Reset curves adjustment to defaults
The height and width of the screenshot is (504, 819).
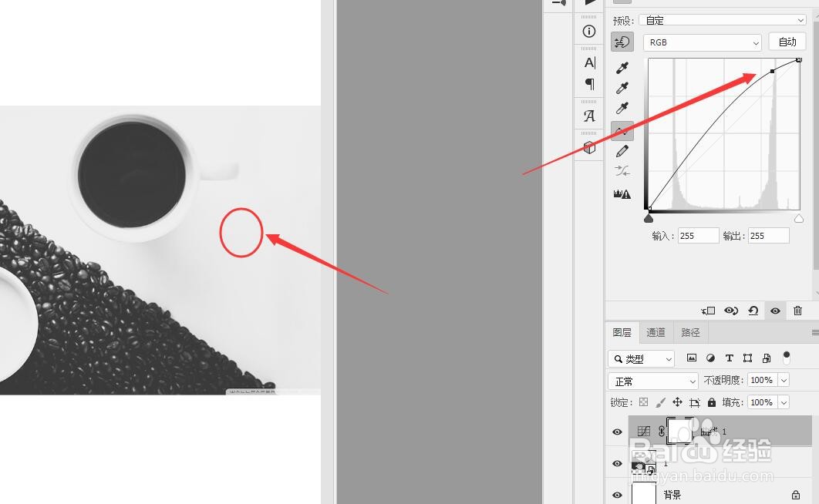[753, 311]
